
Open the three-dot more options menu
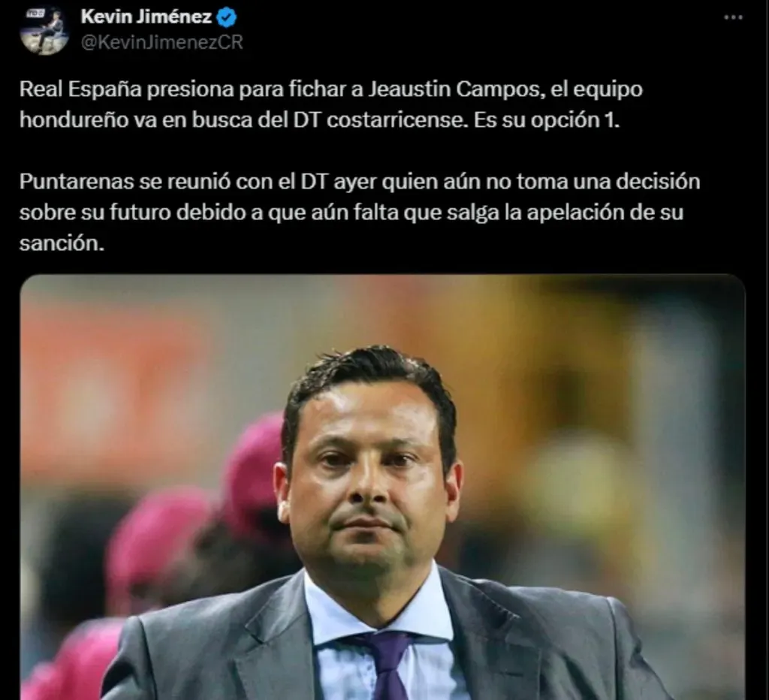pos(733,17)
